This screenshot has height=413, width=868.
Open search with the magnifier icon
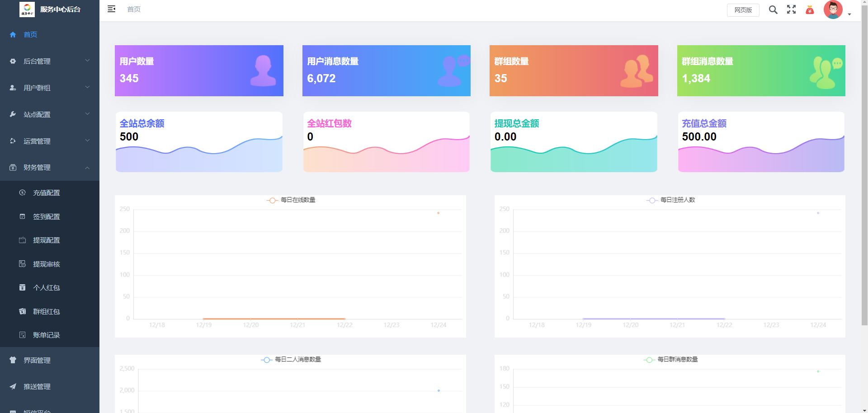click(773, 9)
